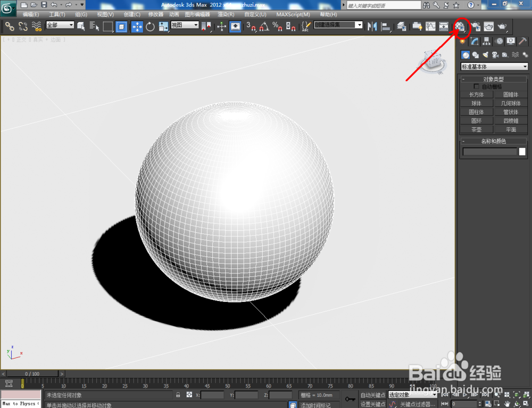Click the object name input field
The image size is (532, 408).
pyautogui.click(x=488, y=152)
